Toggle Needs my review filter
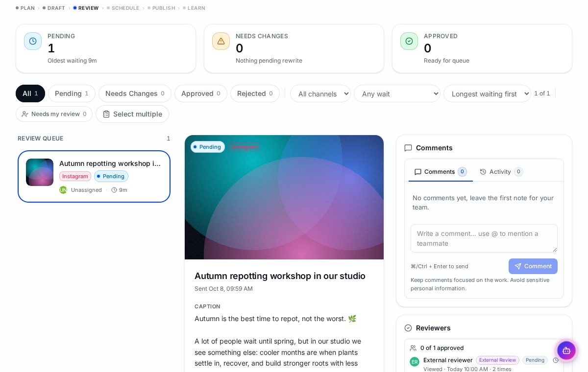Viewport: 588px width, 372px height. (54, 114)
